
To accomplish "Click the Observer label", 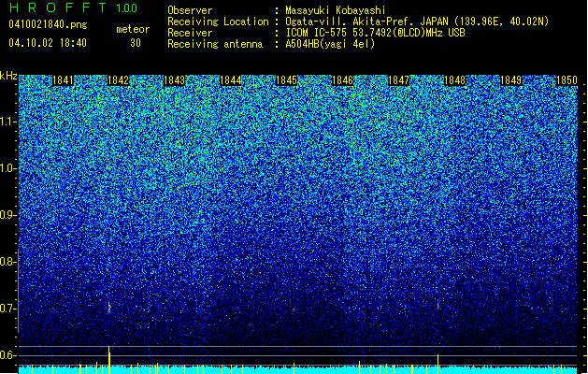I will 190,10.
